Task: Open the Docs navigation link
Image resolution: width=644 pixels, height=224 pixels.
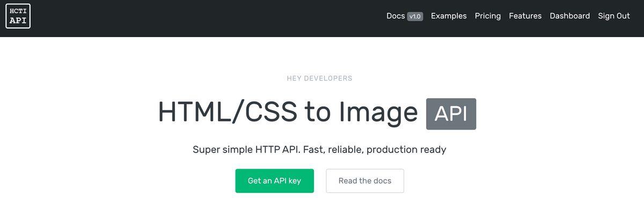Action: pyautogui.click(x=396, y=16)
